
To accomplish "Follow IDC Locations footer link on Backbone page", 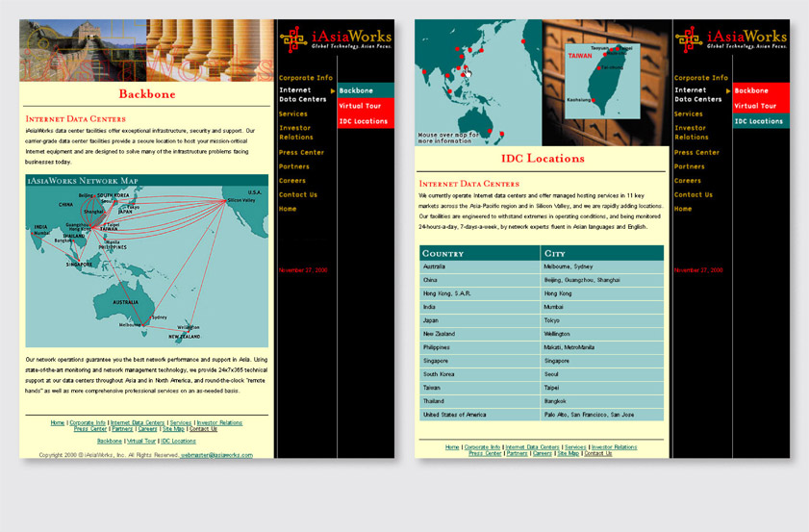I will (x=178, y=442).
